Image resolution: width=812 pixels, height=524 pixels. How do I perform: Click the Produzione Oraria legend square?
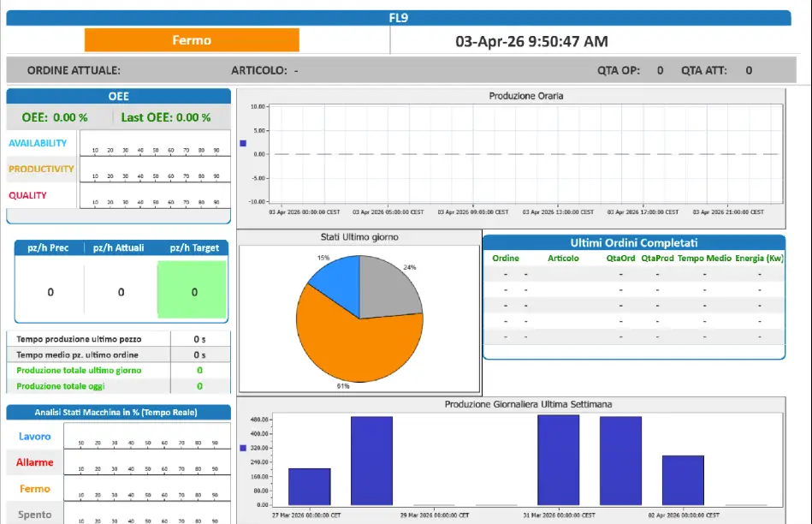[243, 143]
